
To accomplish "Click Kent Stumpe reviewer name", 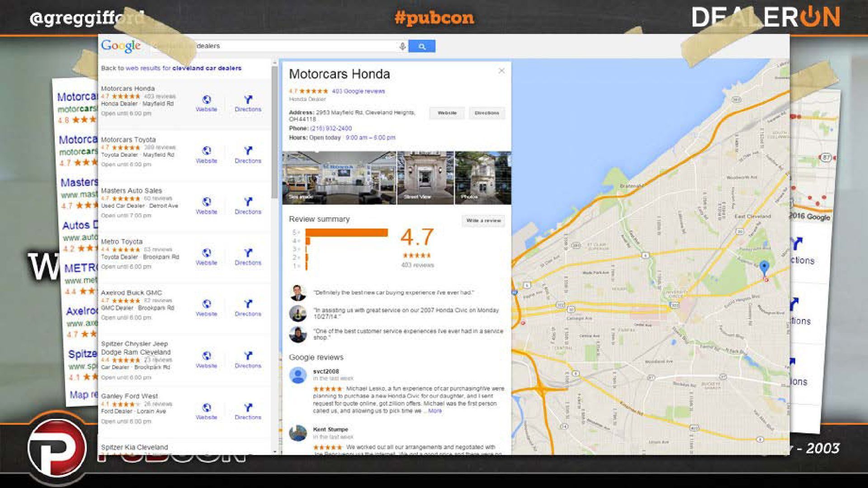I will point(330,429).
